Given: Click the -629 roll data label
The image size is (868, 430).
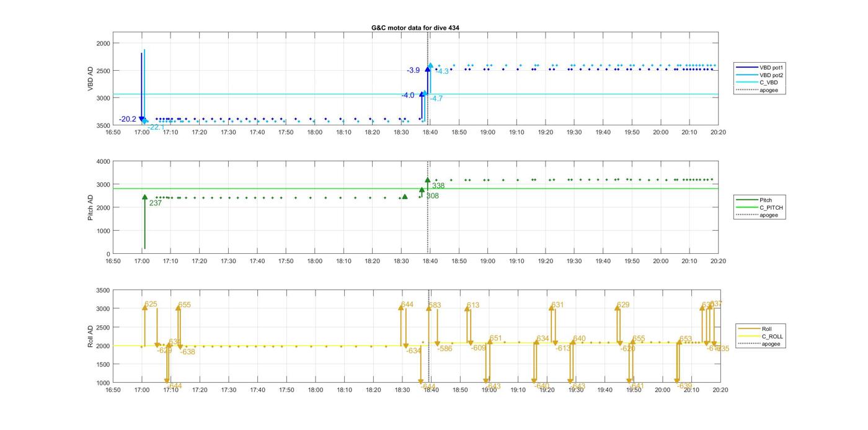Looking at the screenshot, I should [x=164, y=351].
